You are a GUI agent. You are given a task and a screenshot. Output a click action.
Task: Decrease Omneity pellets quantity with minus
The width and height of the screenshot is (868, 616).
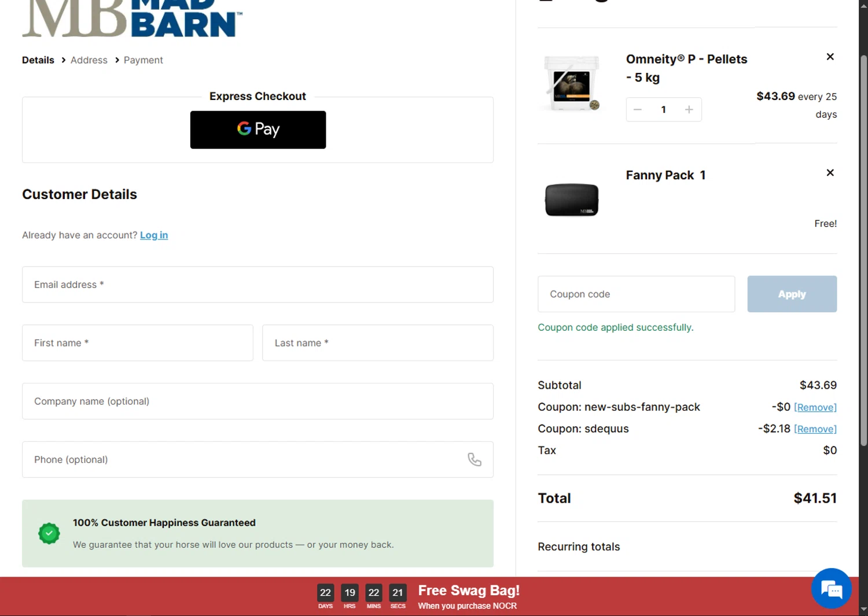pyautogui.click(x=638, y=109)
